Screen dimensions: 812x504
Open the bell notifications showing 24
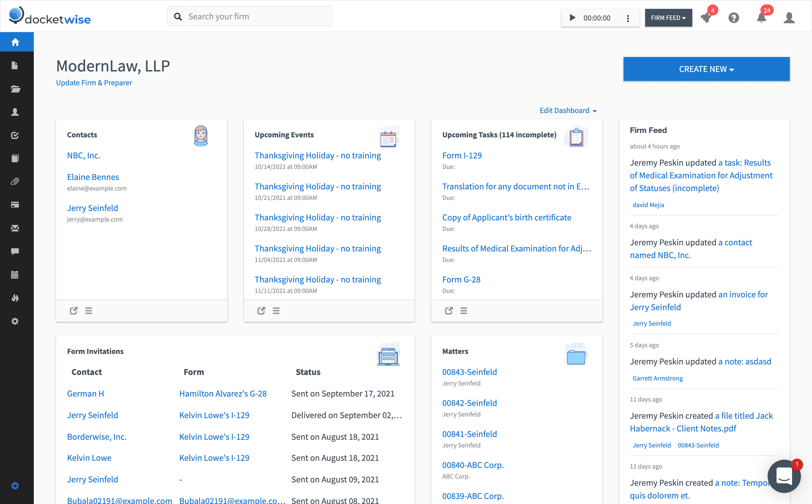coord(762,18)
